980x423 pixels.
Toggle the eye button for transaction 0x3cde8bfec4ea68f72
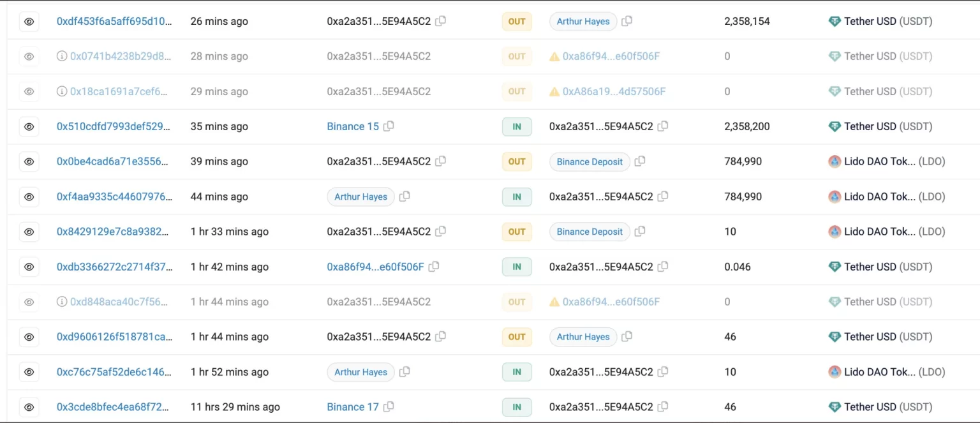coord(29,407)
